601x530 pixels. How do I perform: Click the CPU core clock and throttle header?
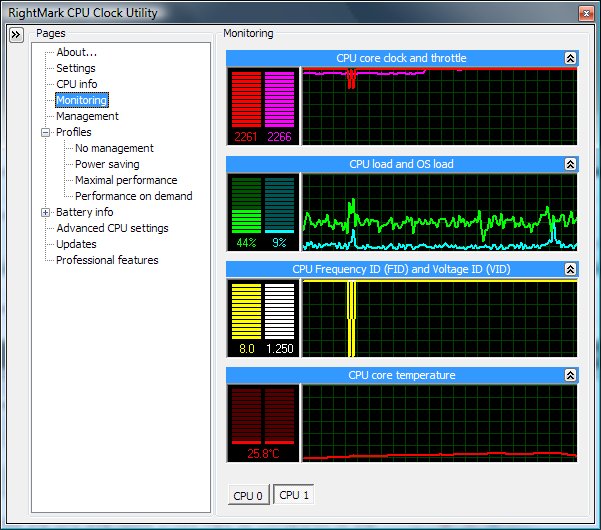(401, 58)
